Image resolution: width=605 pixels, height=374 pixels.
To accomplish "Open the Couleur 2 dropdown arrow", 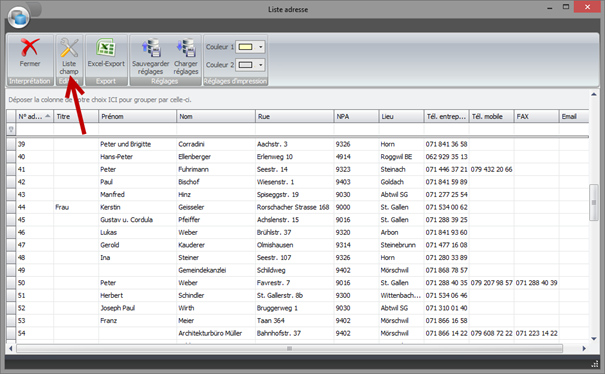I will pos(260,65).
